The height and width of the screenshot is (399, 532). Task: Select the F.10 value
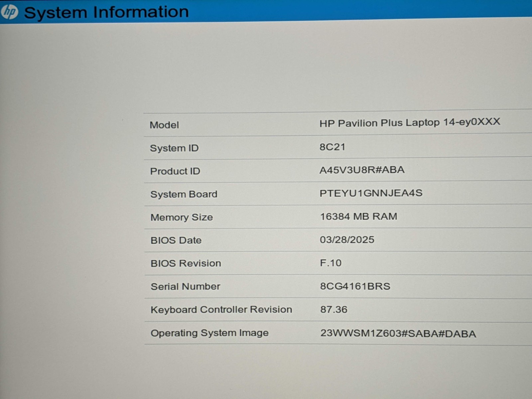click(x=331, y=263)
